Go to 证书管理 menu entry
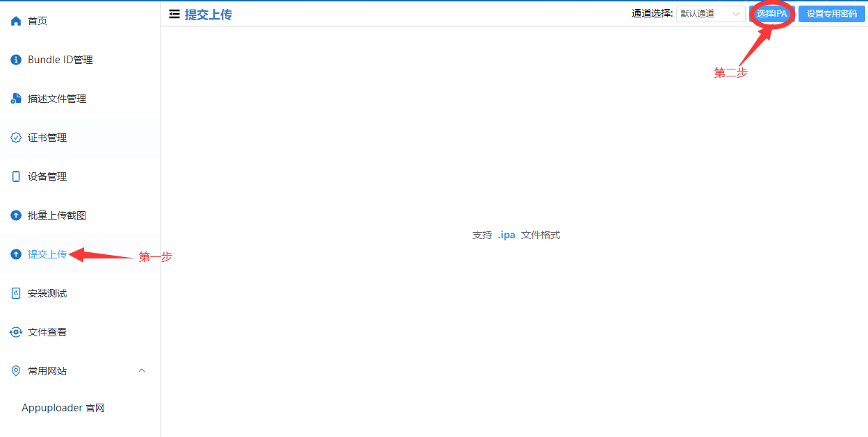Screen dimensions: 868x437 pos(47,138)
